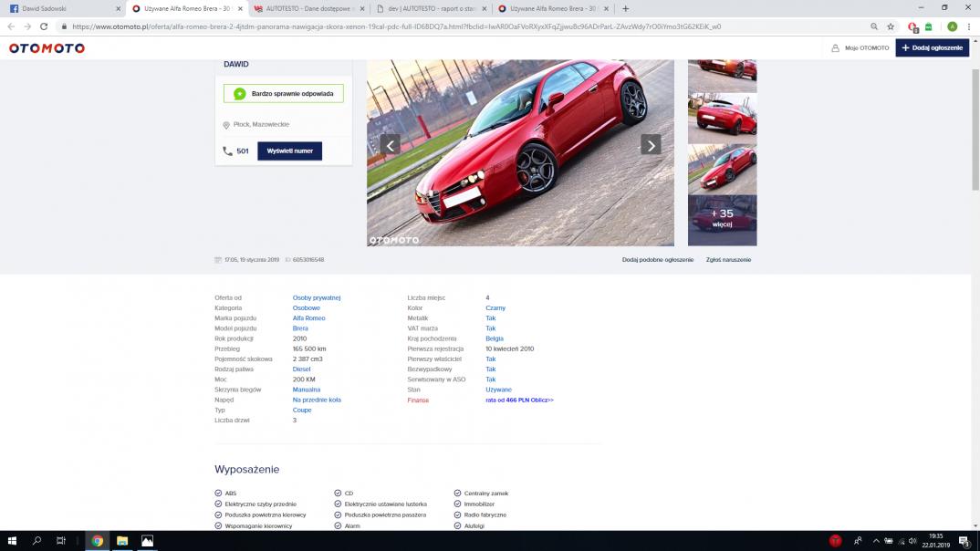
Task: Open the +35 więcej photos thumbnail
Action: click(x=722, y=221)
